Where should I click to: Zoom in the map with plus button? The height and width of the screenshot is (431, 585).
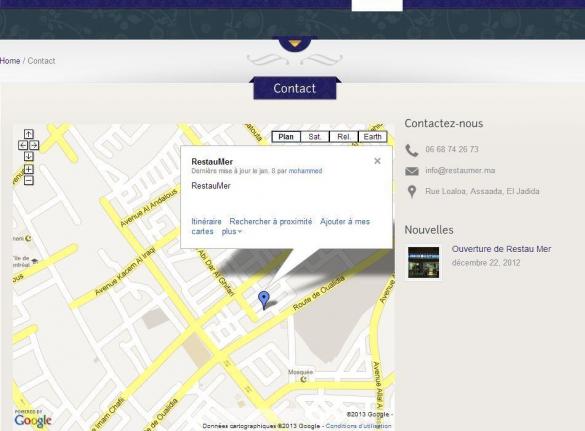29,169
